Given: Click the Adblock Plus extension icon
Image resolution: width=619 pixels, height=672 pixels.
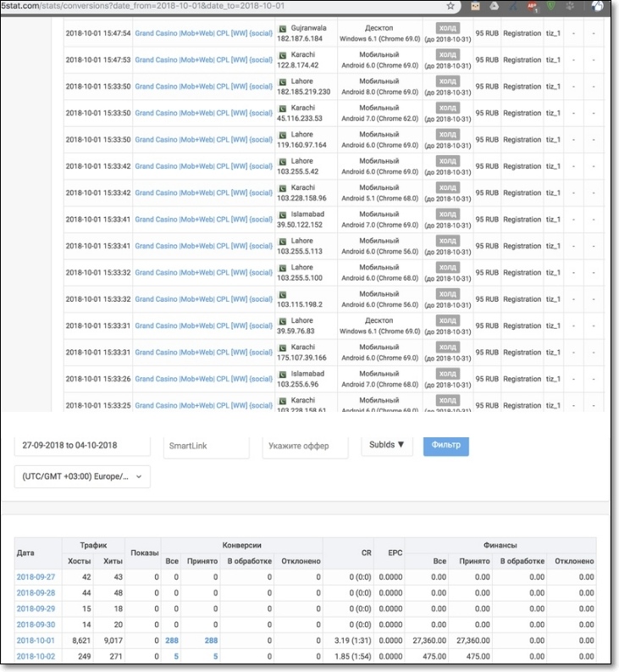Looking at the screenshot, I should pyautogui.click(x=532, y=7).
